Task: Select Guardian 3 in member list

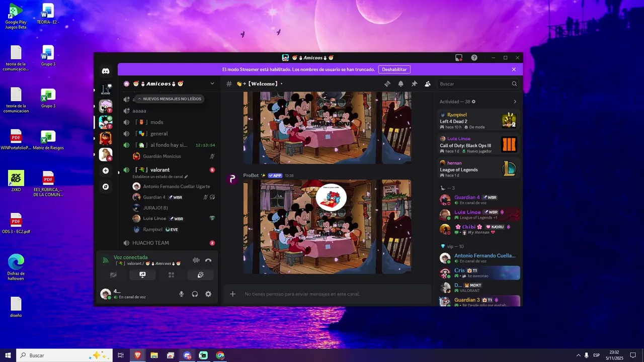Action: click(x=478, y=302)
